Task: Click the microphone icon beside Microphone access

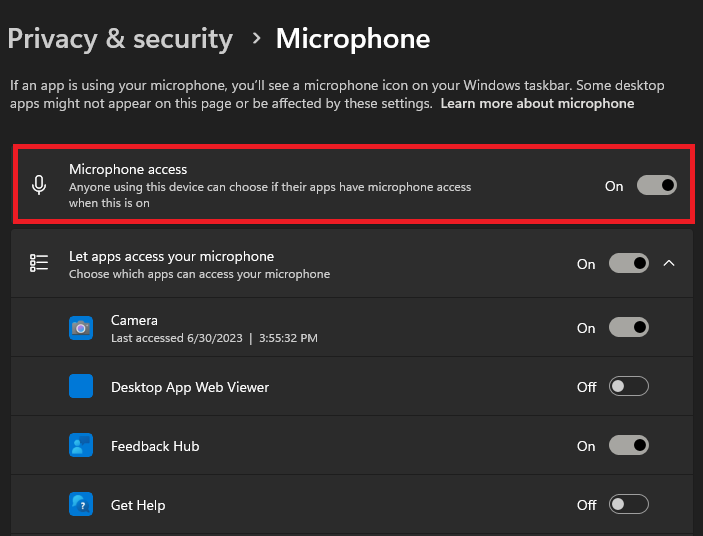Action: click(39, 185)
